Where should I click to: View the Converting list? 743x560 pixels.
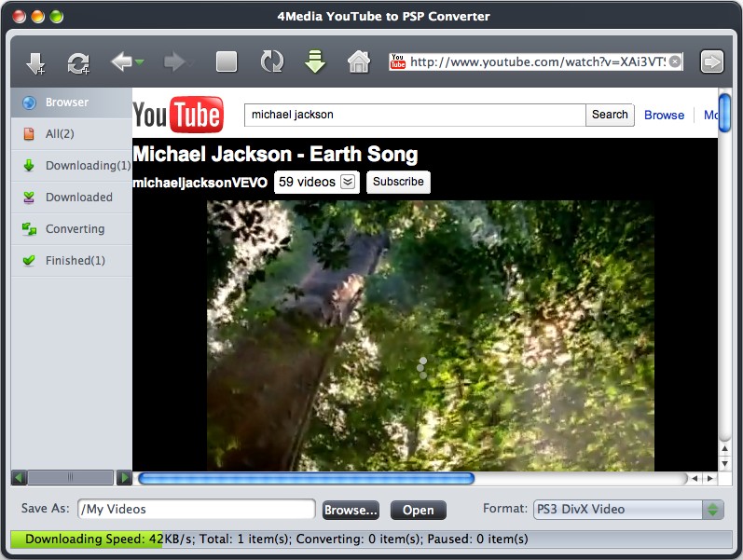pyautogui.click(x=71, y=229)
